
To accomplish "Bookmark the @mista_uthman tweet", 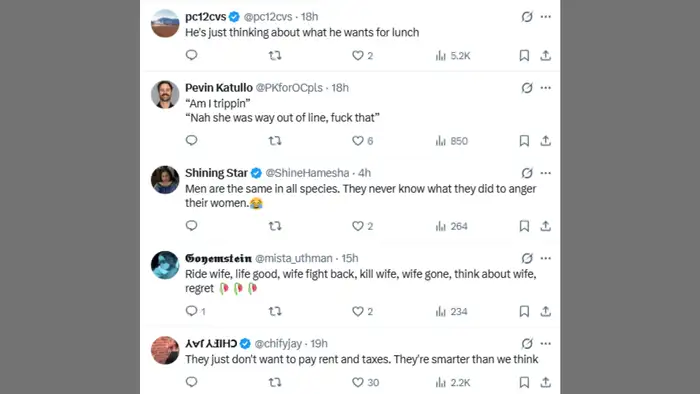I will click(x=524, y=311).
